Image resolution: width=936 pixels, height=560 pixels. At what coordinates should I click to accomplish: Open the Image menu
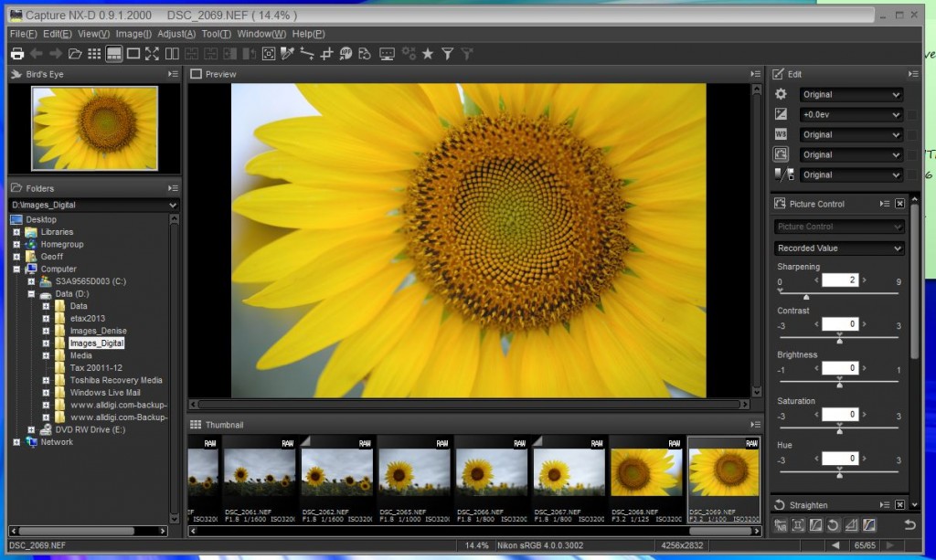133,34
